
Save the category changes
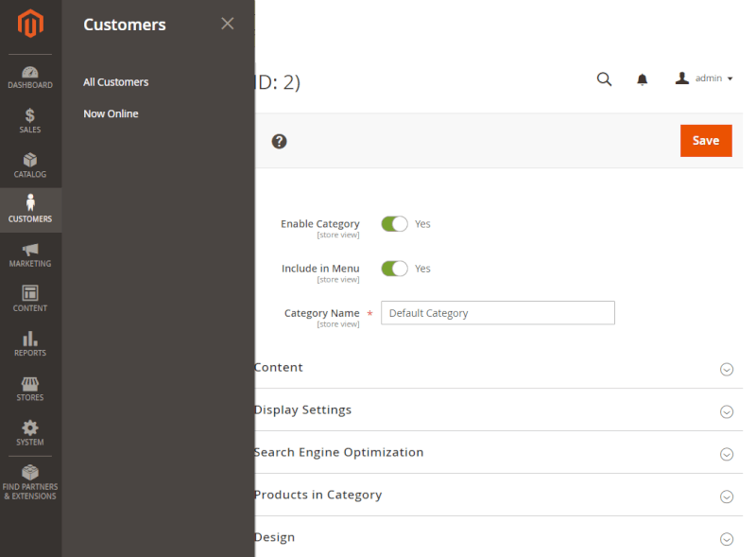706,140
